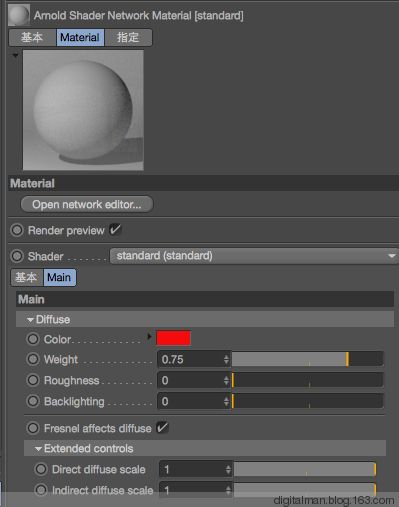The height and width of the screenshot is (507, 399).
Task: Switch to the 基本 top tab
Action: [32, 37]
